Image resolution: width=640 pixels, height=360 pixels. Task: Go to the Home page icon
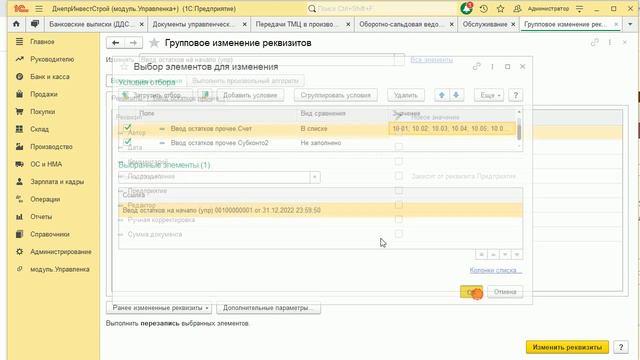[16, 24]
